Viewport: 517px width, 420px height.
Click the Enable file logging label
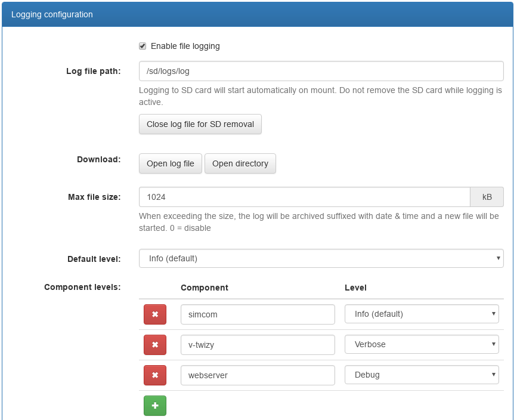[x=185, y=46]
